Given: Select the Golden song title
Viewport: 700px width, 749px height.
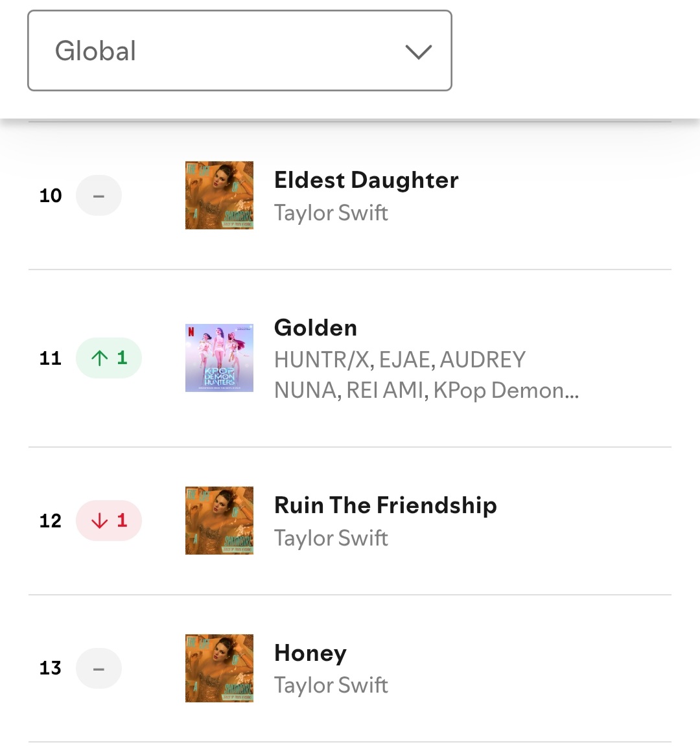Looking at the screenshot, I should (316, 328).
